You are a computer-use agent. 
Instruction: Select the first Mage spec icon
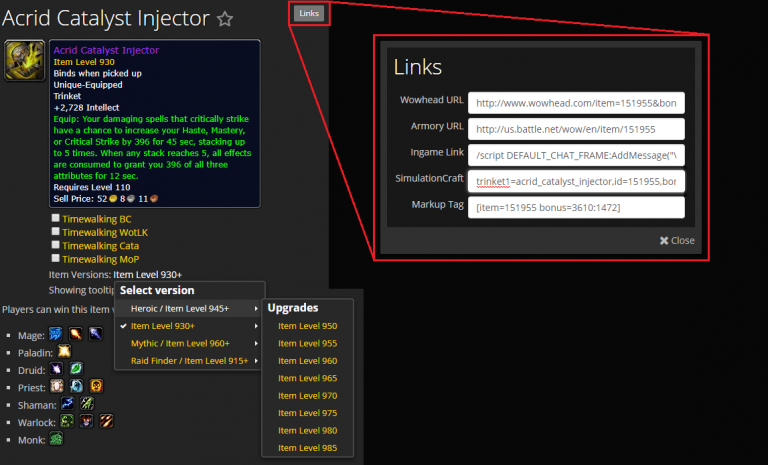tap(55, 332)
